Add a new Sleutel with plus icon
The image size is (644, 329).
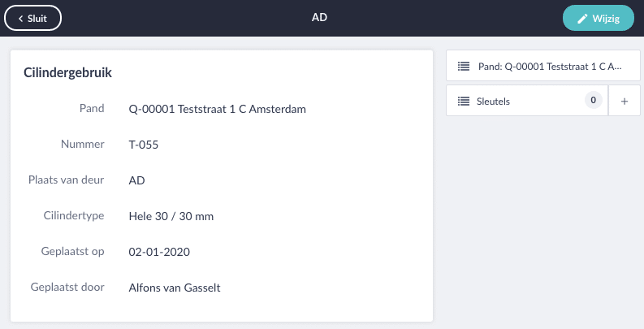[x=625, y=101]
